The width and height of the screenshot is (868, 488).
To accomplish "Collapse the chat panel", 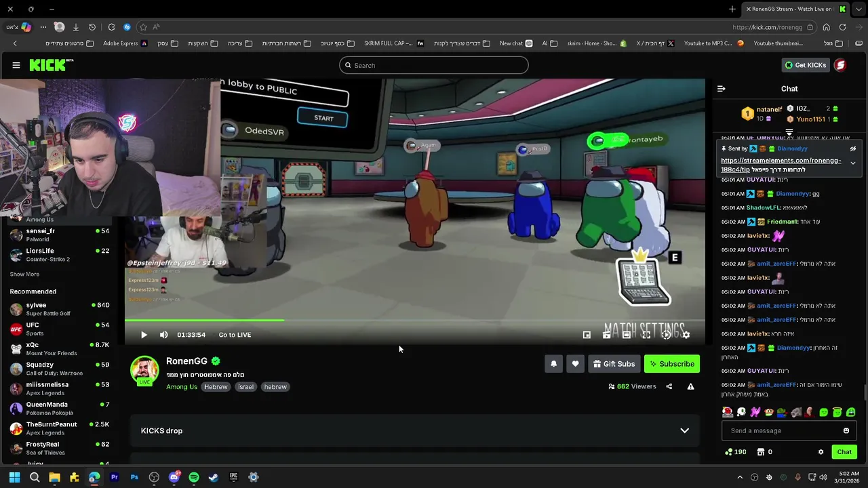I will (721, 89).
